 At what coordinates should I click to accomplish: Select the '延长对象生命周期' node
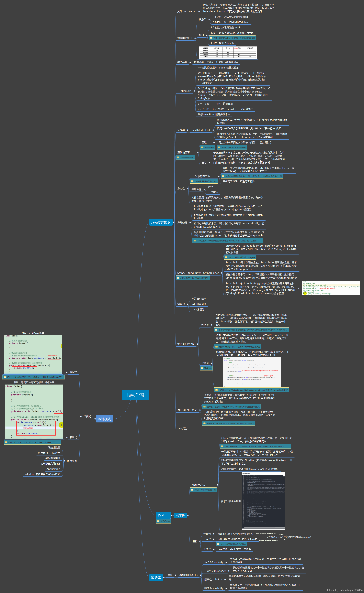click(x=231, y=501)
